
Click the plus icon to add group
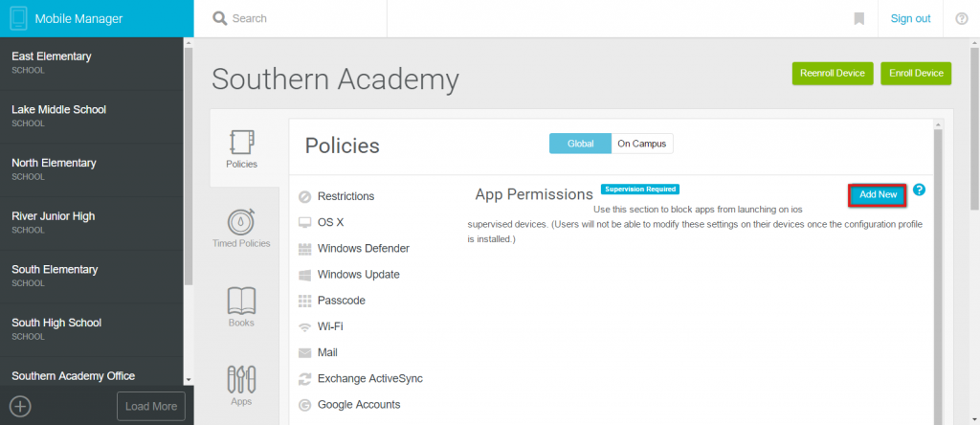pos(21,406)
